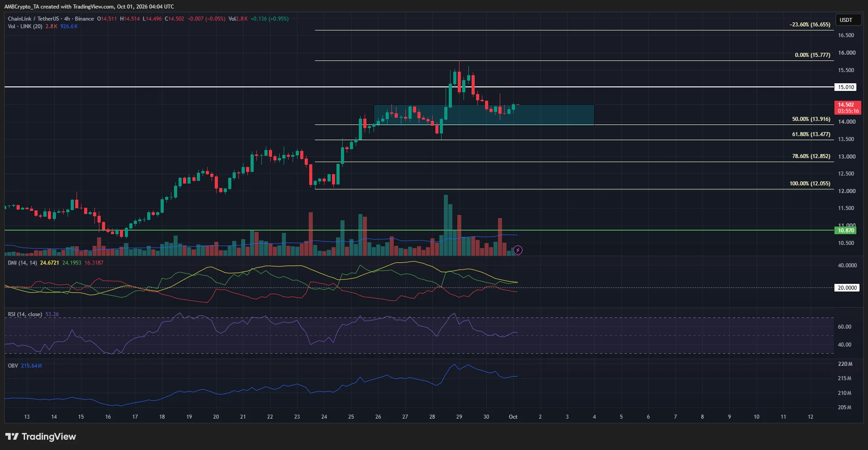Click the 15.500 price axis label
The image size is (868, 450).
[x=846, y=70]
